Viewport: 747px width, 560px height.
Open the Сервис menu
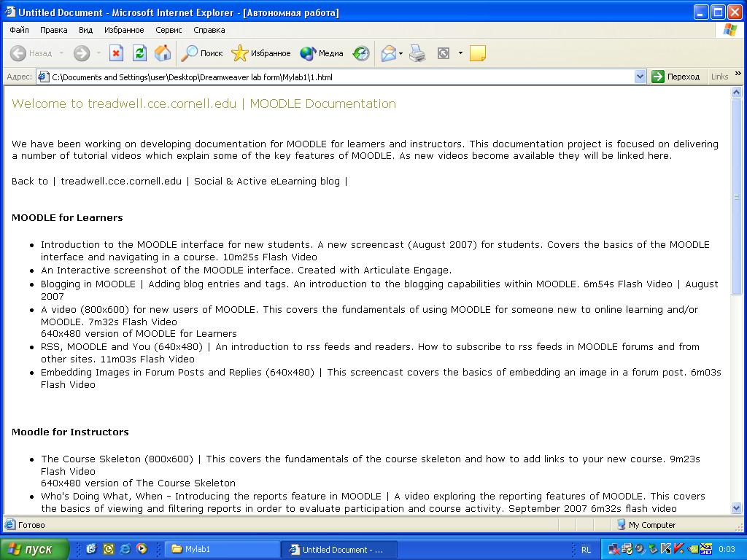point(169,30)
